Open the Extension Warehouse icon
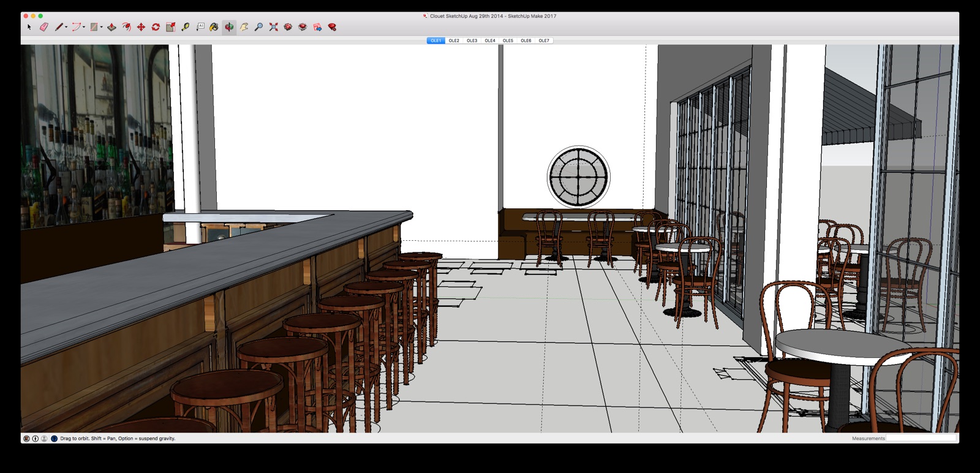 303,27
